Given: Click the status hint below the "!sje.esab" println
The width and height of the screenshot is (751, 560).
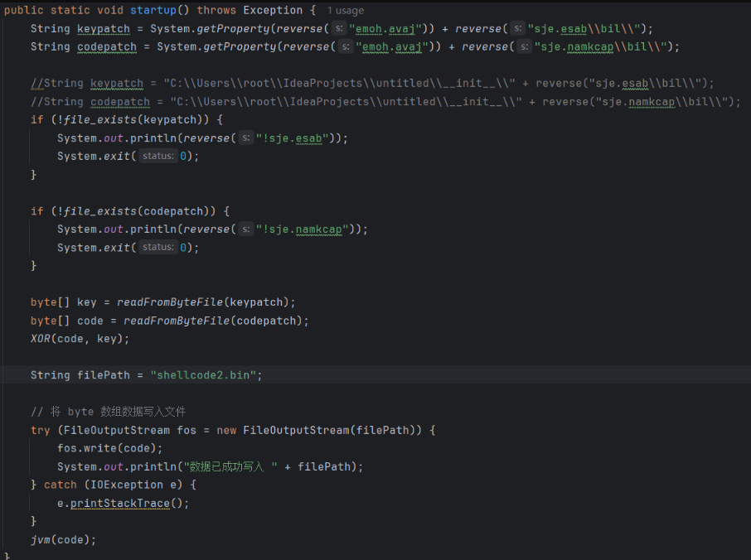Looking at the screenshot, I should click(x=158, y=156).
